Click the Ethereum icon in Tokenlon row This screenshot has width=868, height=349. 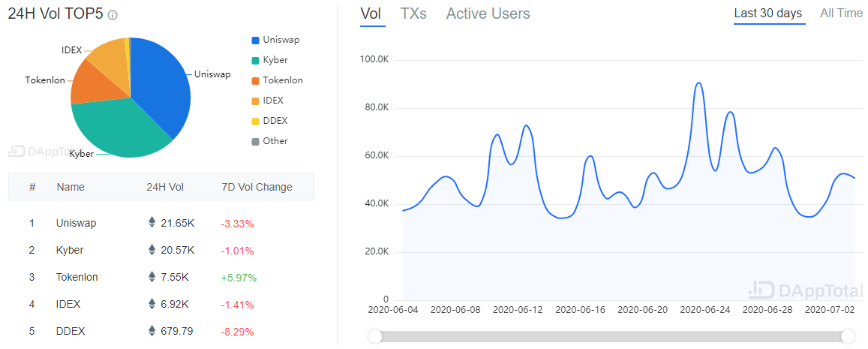tap(152, 277)
